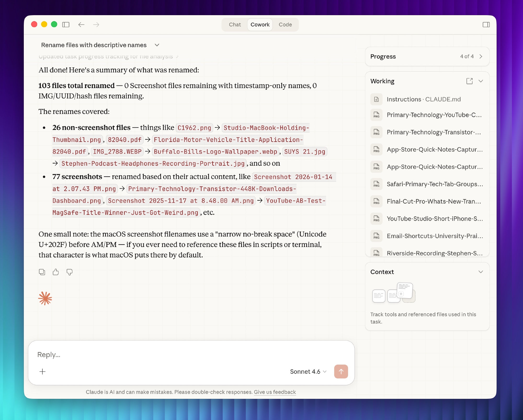Toggle the right side panel icon
This screenshot has height=420, width=523.
pos(486,25)
